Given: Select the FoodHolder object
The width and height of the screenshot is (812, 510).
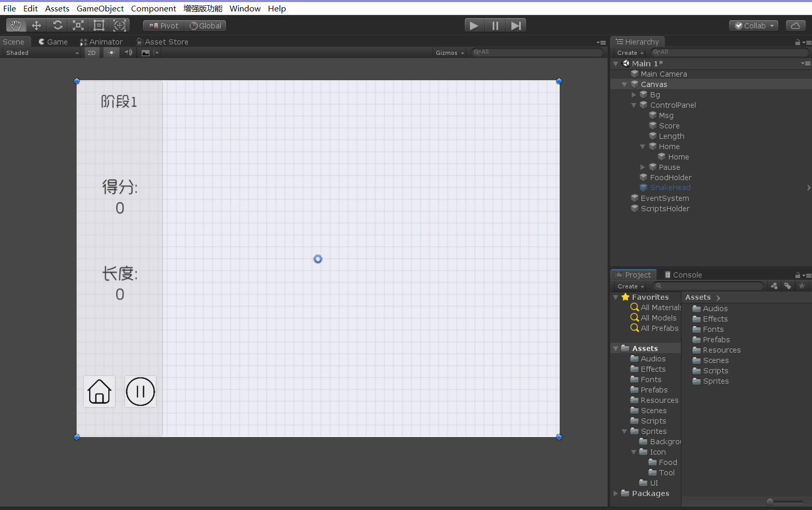Looking at the screenshot, I should pyautogui.click(x=671, y=178).
